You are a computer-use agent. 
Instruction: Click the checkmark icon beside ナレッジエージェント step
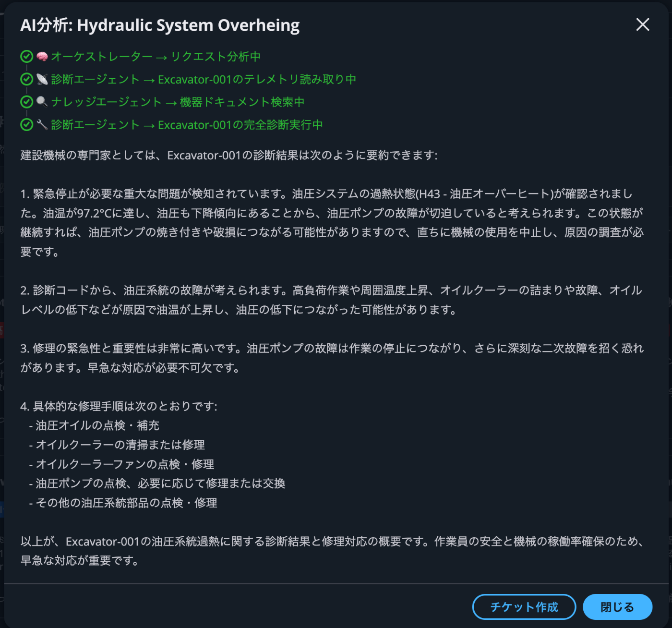pos(26,102)
